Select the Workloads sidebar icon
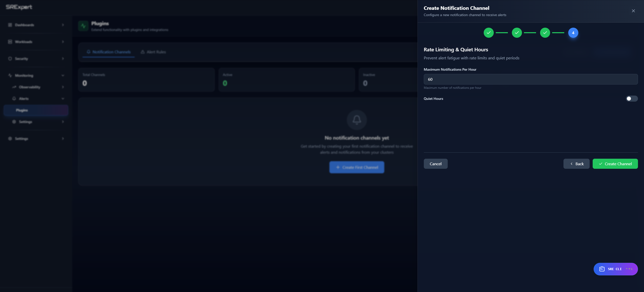Image resolution: width=644 pixels, height=292 pixels. coord(10,42)
